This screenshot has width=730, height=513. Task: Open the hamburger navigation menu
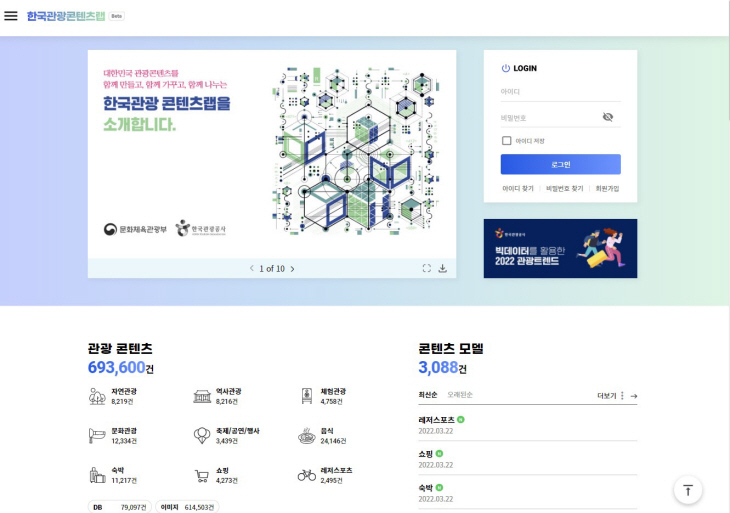coord(11,16)
